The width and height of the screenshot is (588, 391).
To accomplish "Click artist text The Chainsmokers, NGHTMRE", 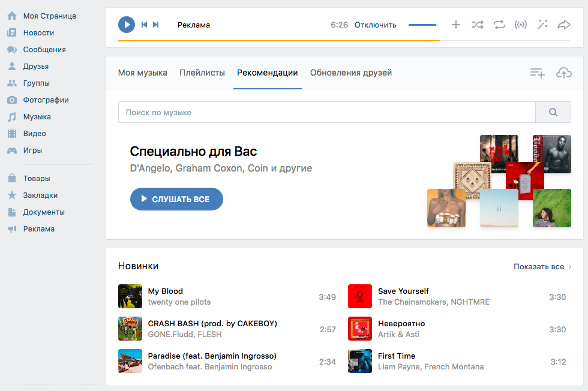I will [x=434, y=302].
